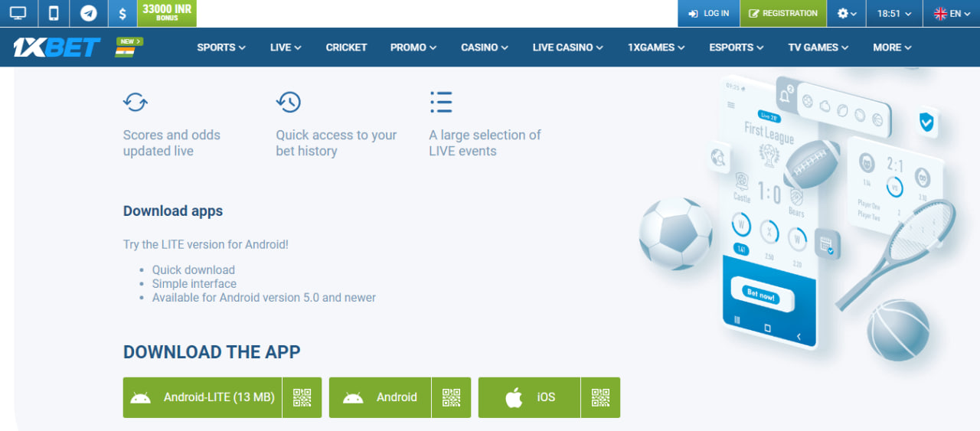Image resolution: width=980 pixels, height=431 pixels.
Task: Click the 'Simple interface' bullet
Action: pos(194,284)
